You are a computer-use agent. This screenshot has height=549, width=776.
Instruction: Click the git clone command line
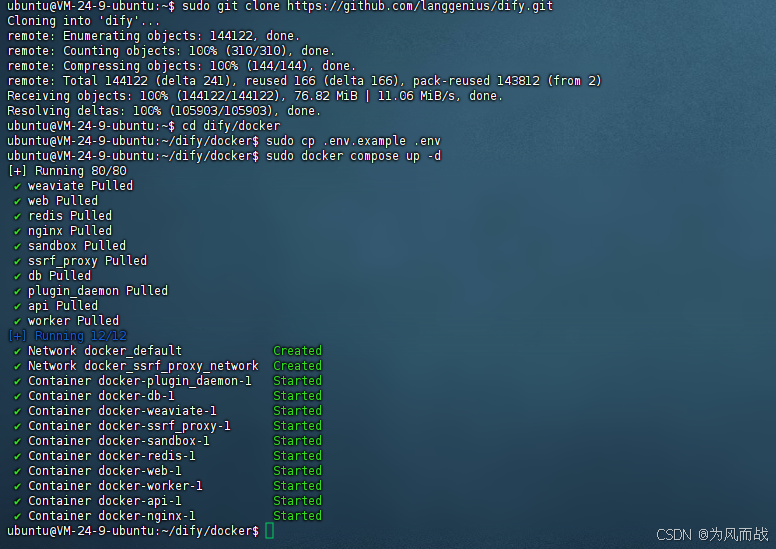[x=280, y=6]
